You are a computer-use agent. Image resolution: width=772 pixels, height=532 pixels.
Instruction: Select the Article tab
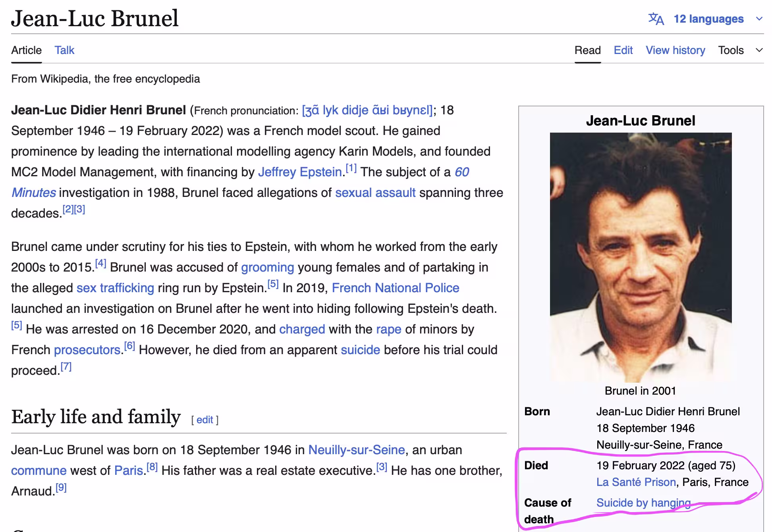click(26, 50)
